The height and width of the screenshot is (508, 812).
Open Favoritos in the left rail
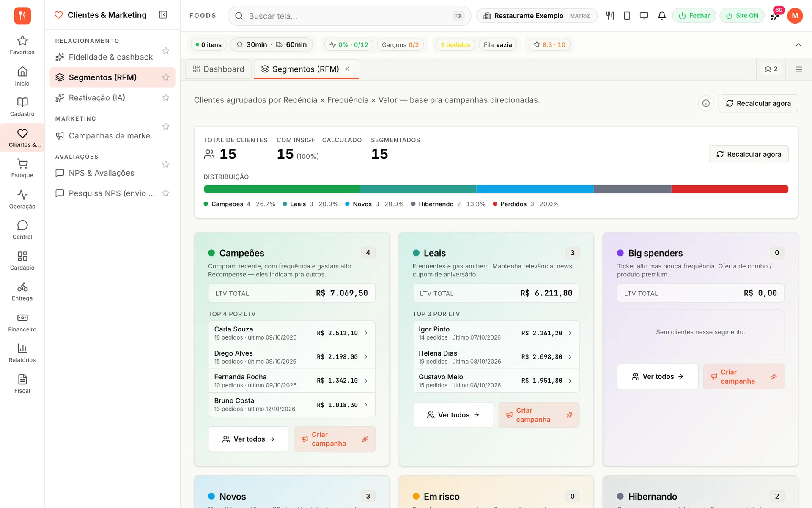[22, 45]
